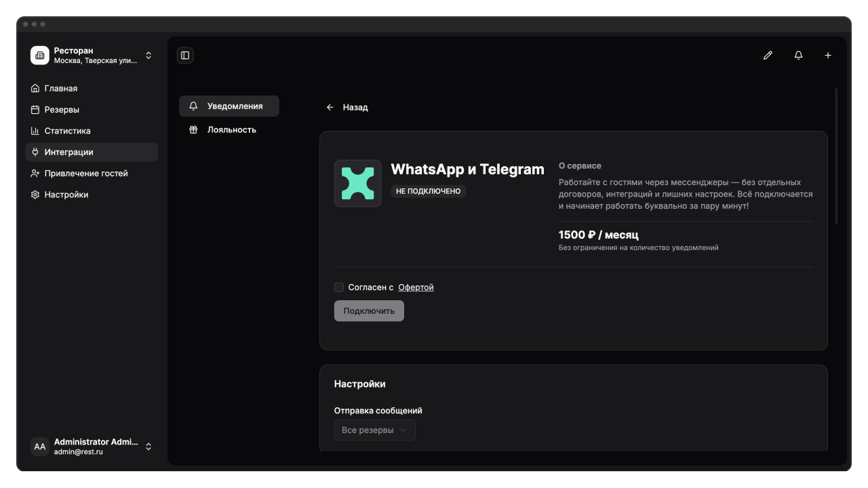The height and width of the screenshot is (488, 868).
Task: Click the vertical scrollbar on the right
Action: (x=836, y=156)
